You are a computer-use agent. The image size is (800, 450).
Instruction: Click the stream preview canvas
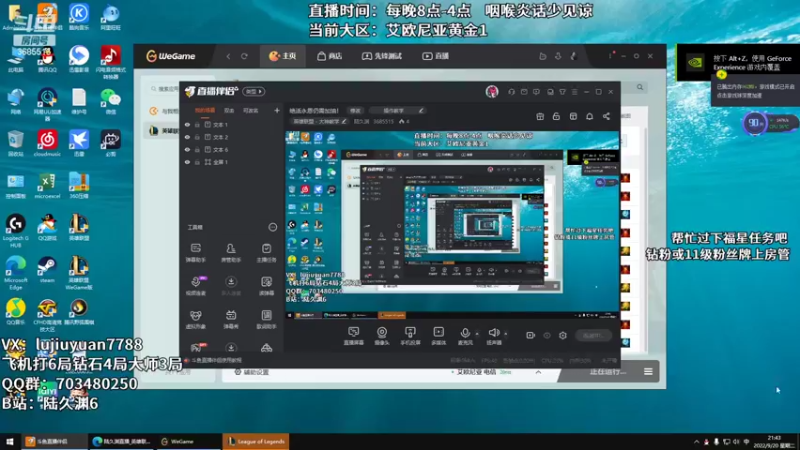coord(452,225)
